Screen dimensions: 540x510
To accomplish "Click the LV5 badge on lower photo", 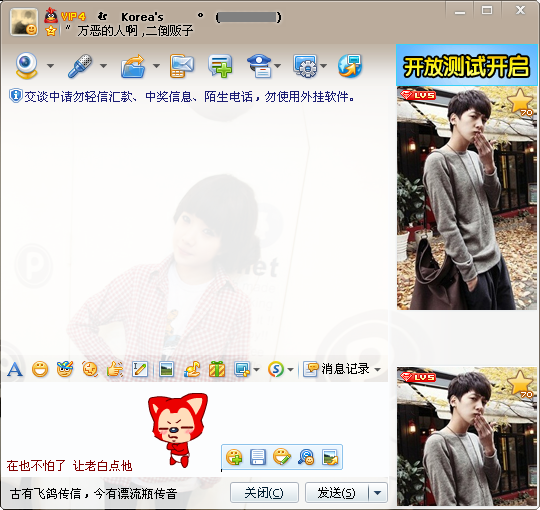I will point(418,377).
